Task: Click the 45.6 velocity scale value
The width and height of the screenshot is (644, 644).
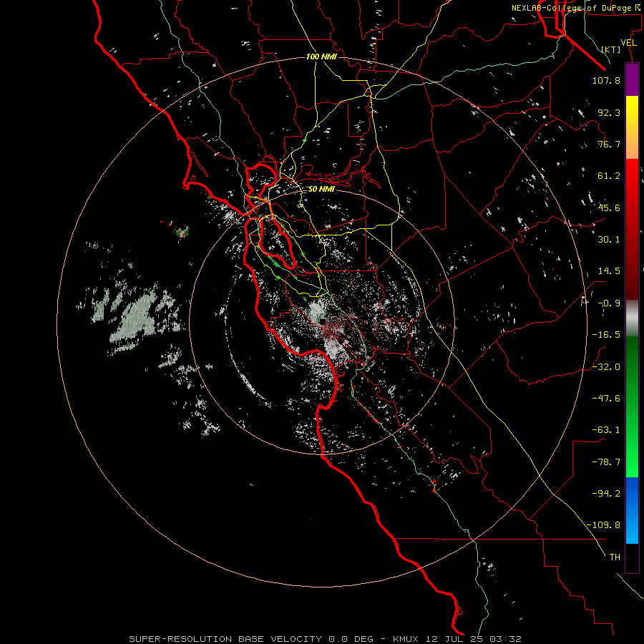Action: coord(609,208)
